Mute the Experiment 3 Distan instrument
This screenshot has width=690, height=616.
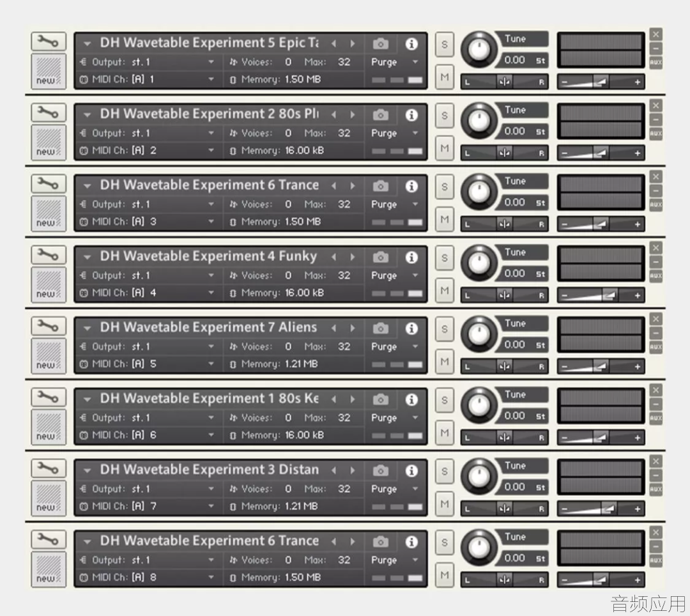pyautogui.click(x=445, y=504)
